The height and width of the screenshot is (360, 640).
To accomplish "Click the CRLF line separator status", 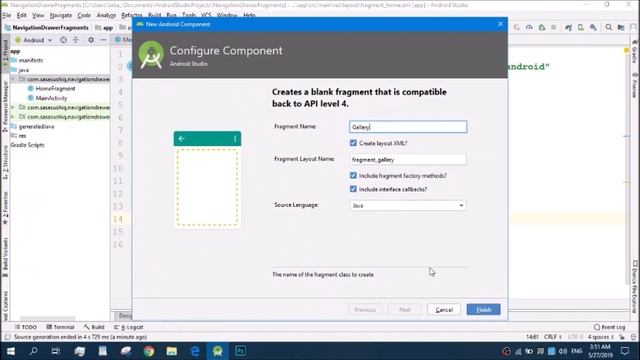I will pyautogui.click(x=553, y=337).
